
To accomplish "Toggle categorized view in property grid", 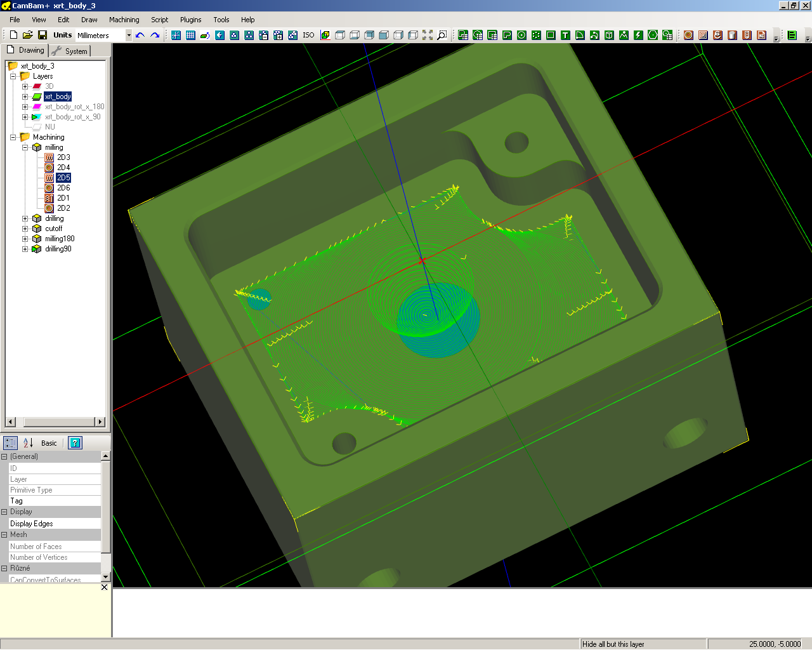I will (10, 443).
